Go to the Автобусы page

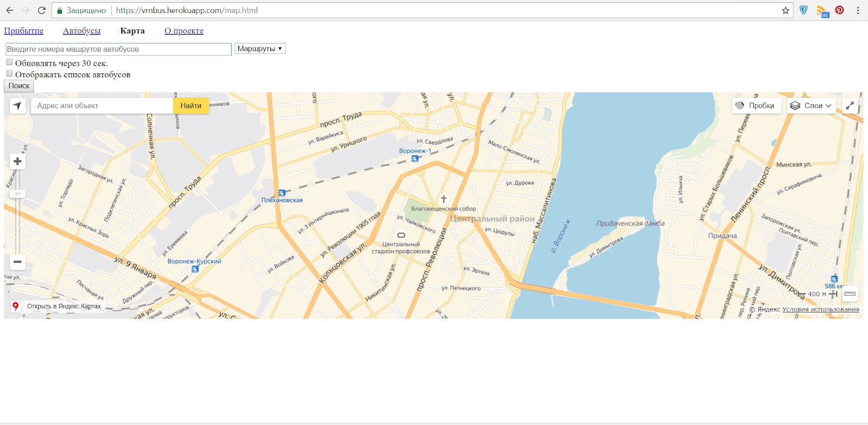[x=82, y=31]
